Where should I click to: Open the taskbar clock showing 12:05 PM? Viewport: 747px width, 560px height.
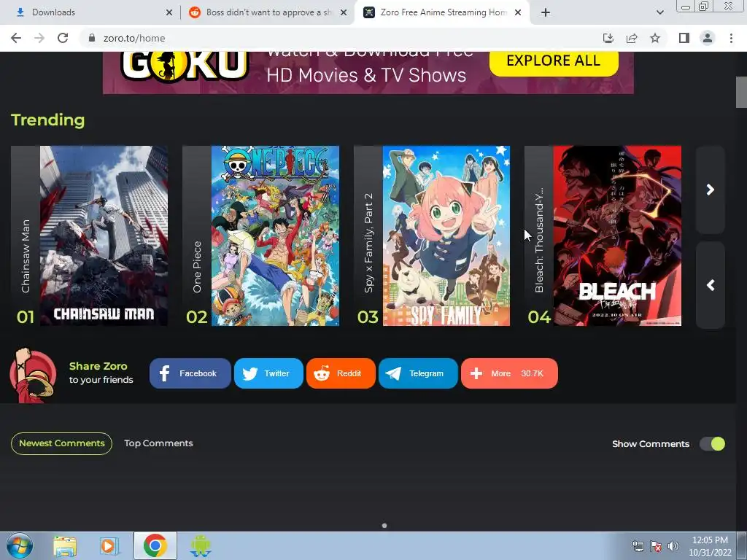click(710, 546)
